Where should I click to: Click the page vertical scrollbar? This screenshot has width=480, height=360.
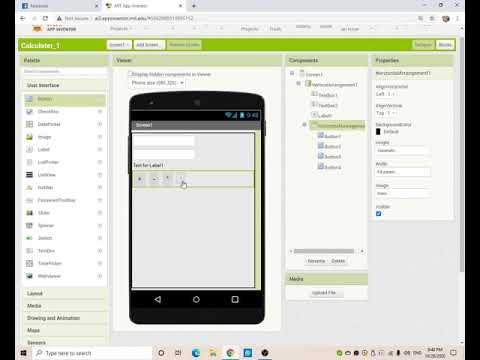[462, 153]
